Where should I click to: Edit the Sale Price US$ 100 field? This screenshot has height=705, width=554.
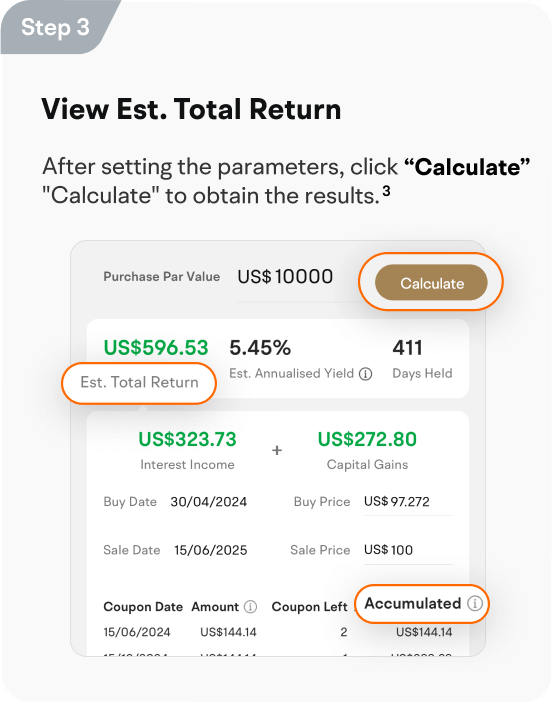[408, 550]
